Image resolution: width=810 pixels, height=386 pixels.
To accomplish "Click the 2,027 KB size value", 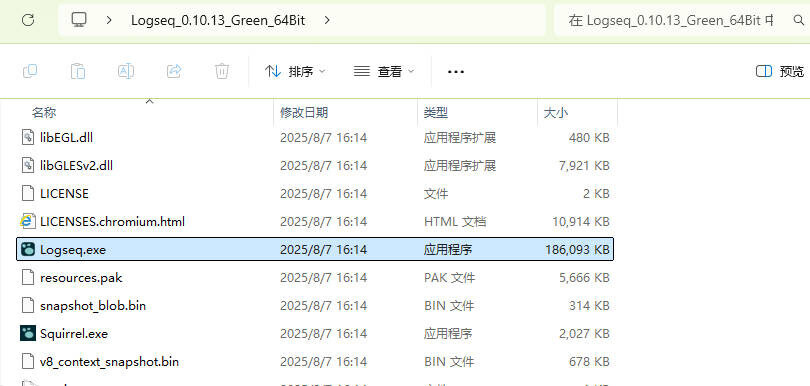I will [584, 333].
